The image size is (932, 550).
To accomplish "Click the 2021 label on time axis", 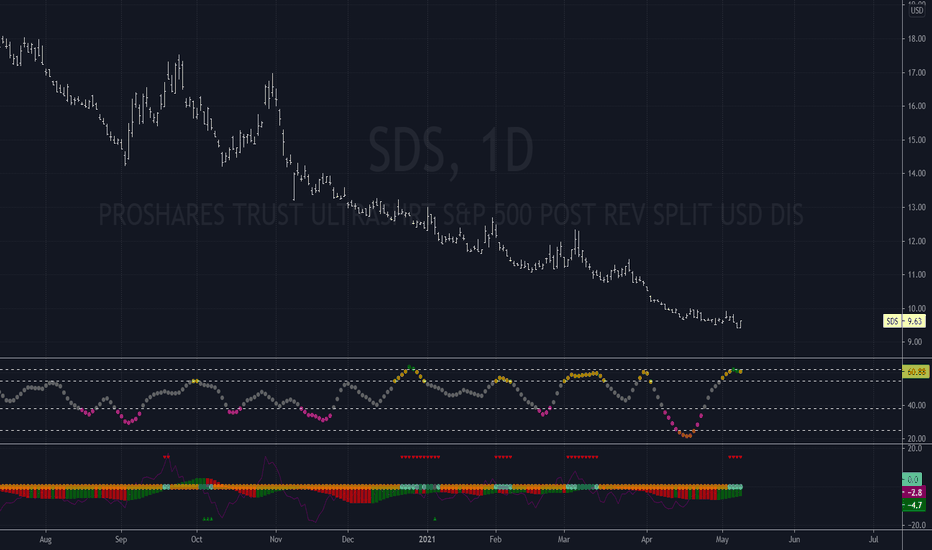I will (427, 540).
